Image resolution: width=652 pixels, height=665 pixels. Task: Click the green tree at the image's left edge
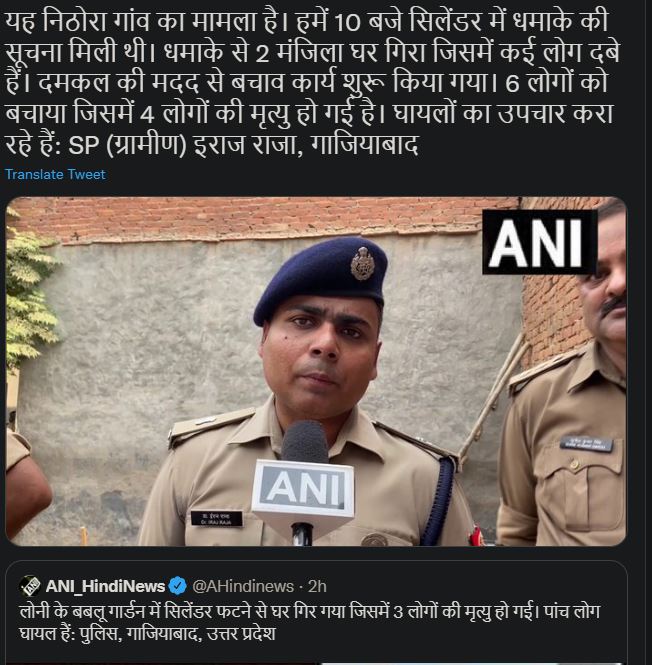click(30, 293)
